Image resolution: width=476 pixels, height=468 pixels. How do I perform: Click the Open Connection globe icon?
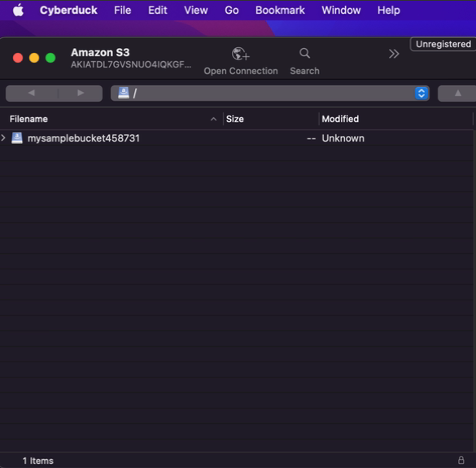240,54
